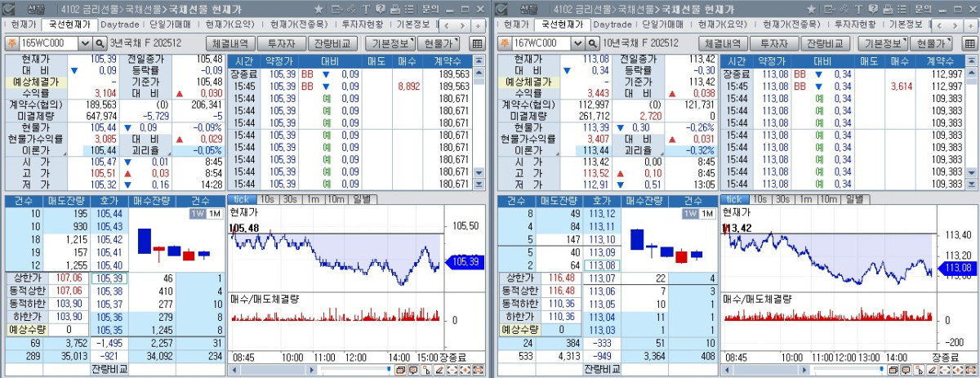The image size is (980, 378).
Task: Click bid price 113.07 in right order book
Action: pos(600,278)
